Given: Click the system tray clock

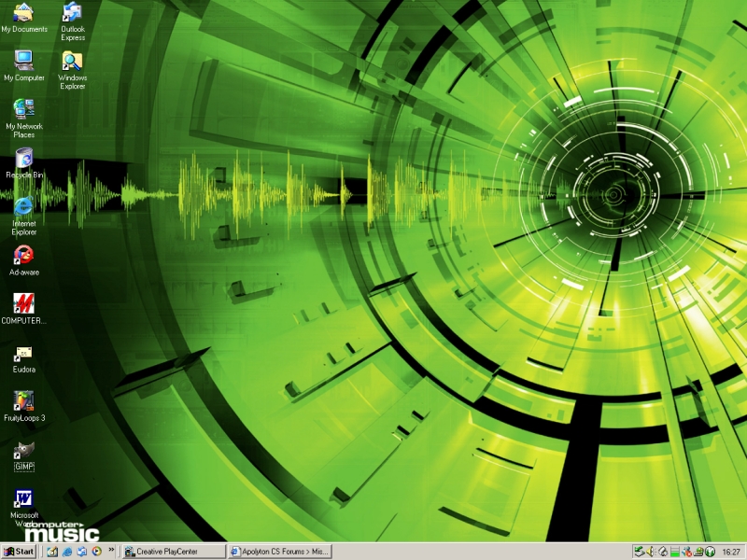Looking at the screenshot, I should 730,552.
